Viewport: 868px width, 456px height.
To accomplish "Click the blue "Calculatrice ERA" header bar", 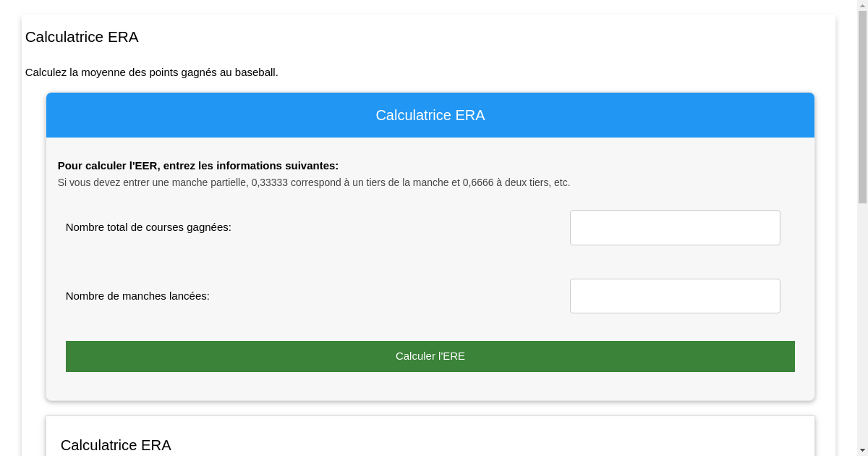I will click(x=430, y=115).
